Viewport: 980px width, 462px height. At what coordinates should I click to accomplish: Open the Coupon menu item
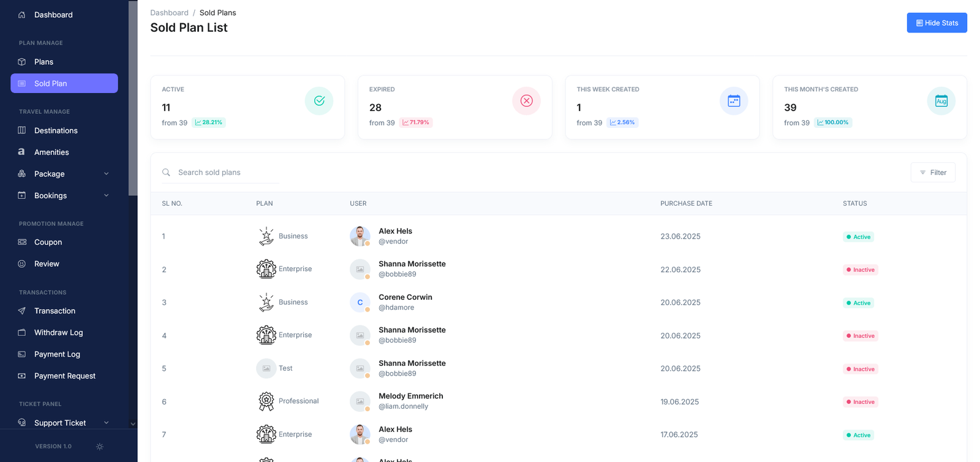tap(48, 242)
